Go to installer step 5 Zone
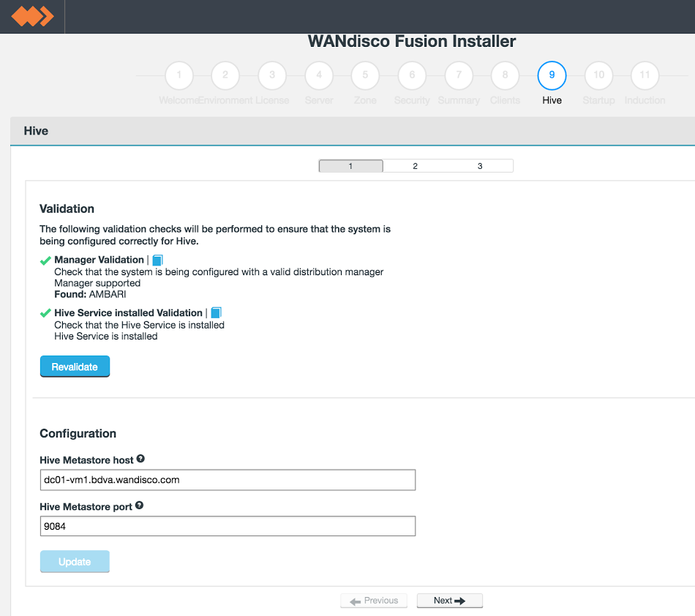Screen dimensions: 695x616 point(365,75)
